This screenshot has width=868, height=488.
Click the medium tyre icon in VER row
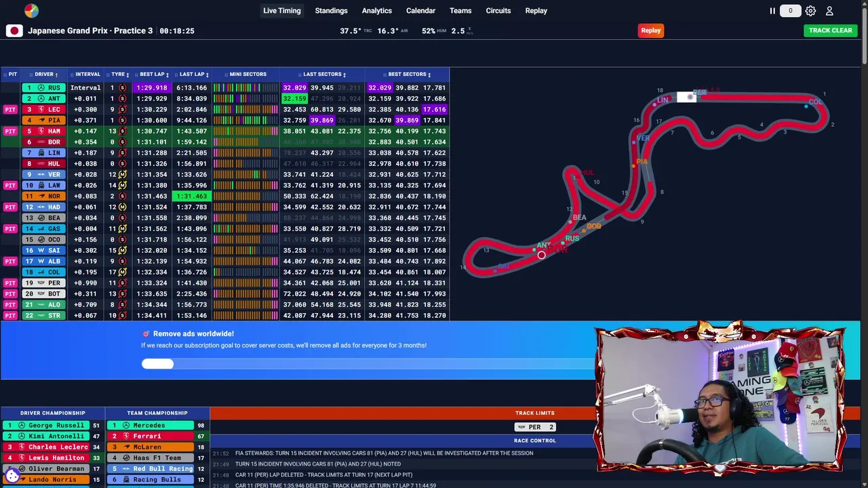pos(122,174)
